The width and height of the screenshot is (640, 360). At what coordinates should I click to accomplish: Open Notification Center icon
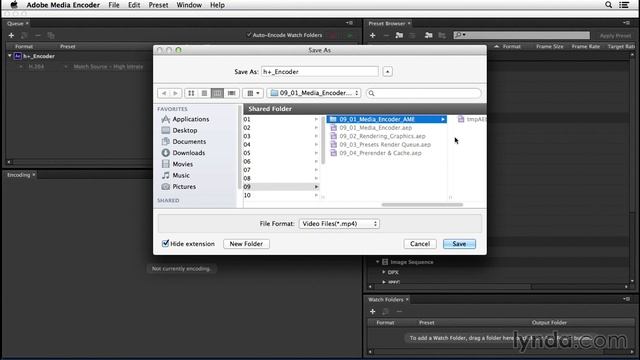pyautogui.click(x=624, y=5)
